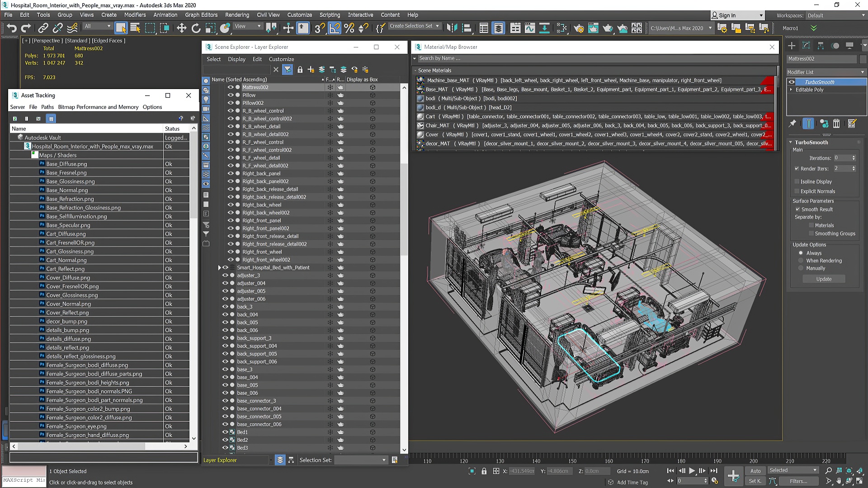The height and width of the screenshot is (488, 868).
Task: Activate the Unlink Selection tool
Action: pyautogui.click(x=57, y=28)
